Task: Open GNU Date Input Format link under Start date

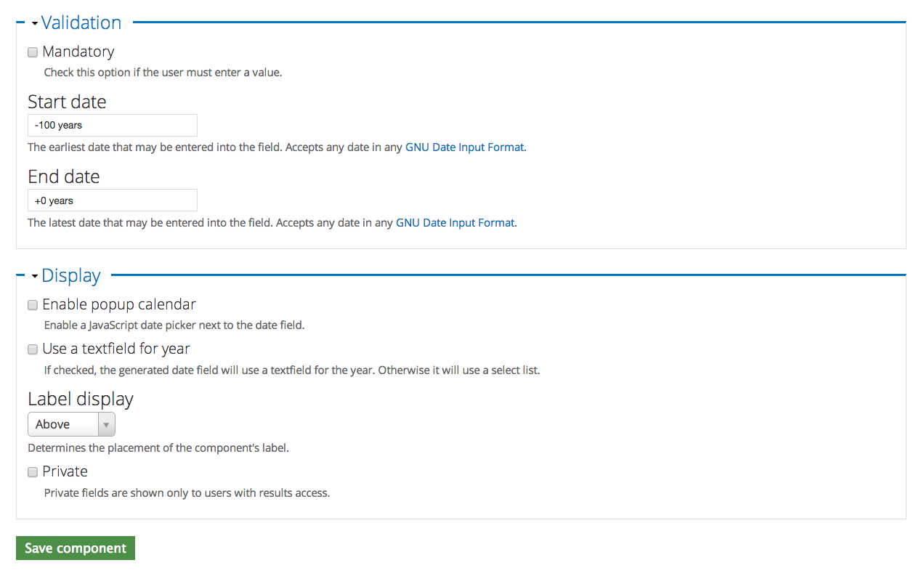Action: [464, 147]
